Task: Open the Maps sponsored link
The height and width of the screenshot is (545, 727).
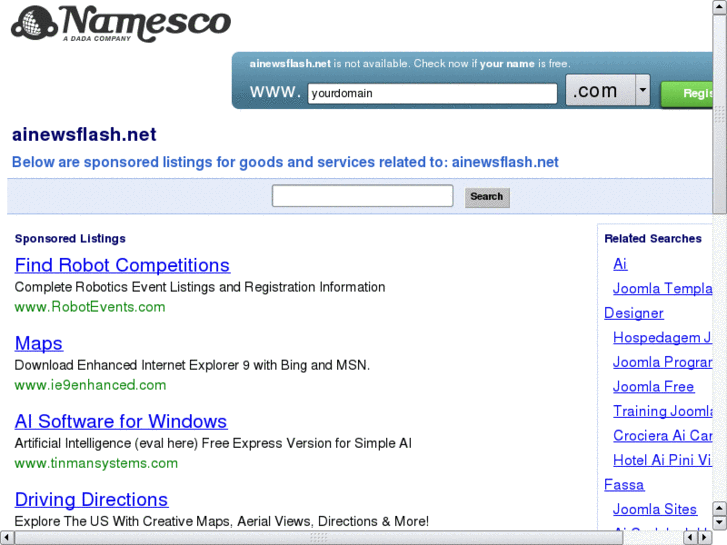Action: coord(39,343)
